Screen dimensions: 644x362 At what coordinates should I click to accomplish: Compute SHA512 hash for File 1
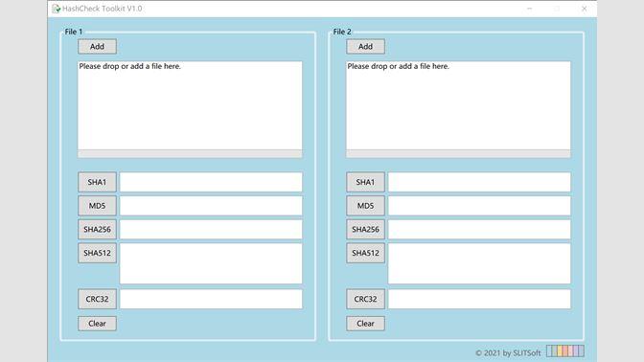point(98,253)
